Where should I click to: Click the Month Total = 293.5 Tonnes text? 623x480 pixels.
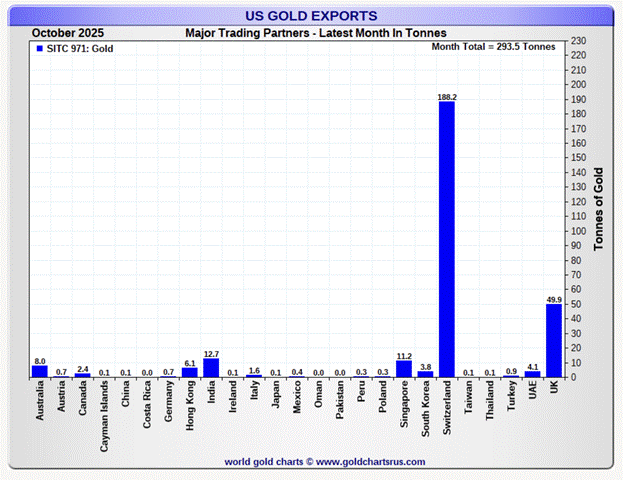click(x=494, y=47)
